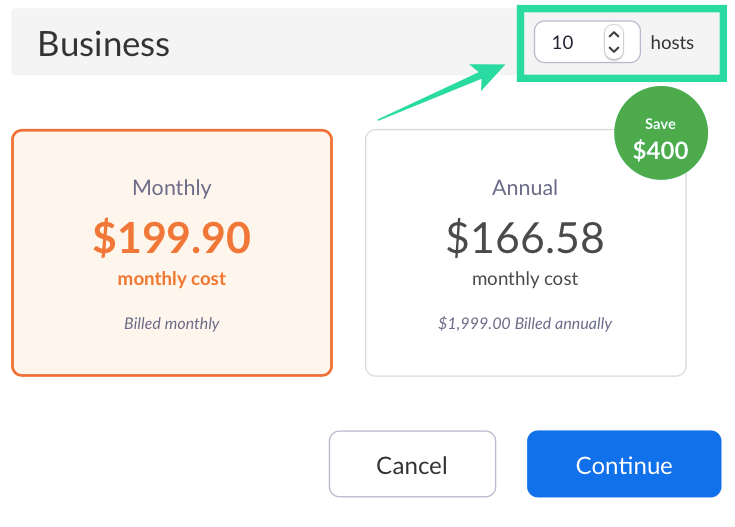Click the up arrow on hosts stepper

point(614,35)
